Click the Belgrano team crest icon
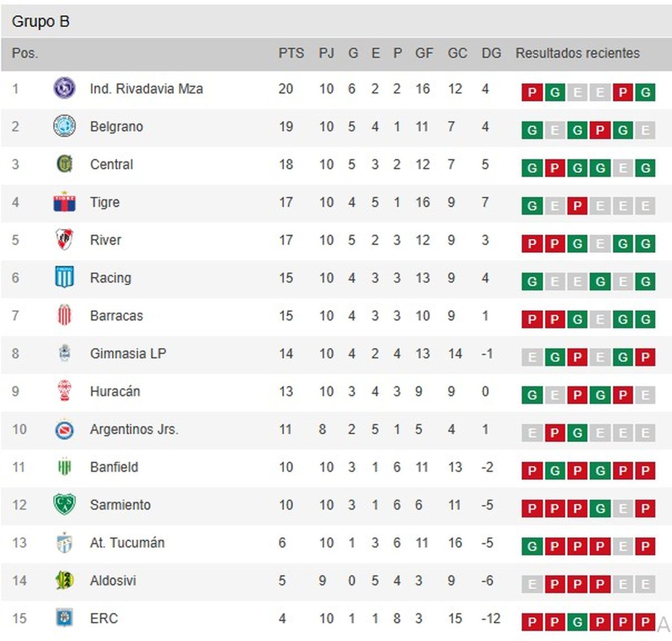Viewport: 672px width, 641px height. tap(64, 126)
